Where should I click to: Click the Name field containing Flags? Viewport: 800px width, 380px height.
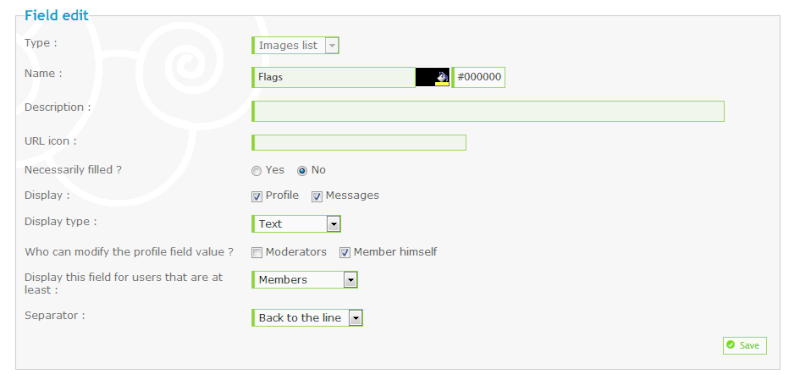coord(334,78)
